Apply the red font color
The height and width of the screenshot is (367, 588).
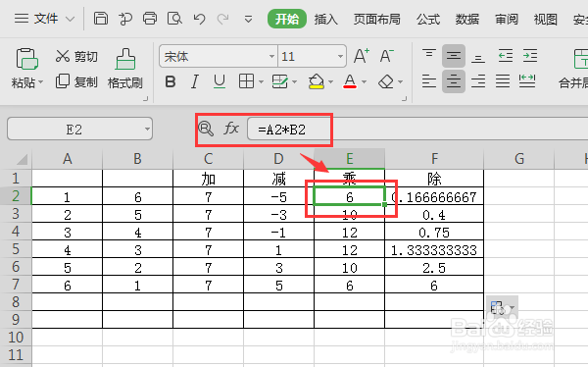350,81
